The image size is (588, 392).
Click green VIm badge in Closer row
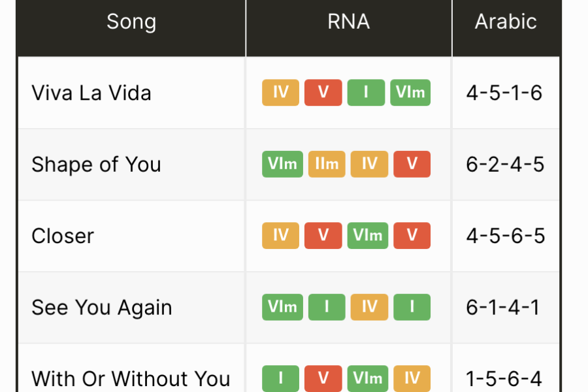368,236
